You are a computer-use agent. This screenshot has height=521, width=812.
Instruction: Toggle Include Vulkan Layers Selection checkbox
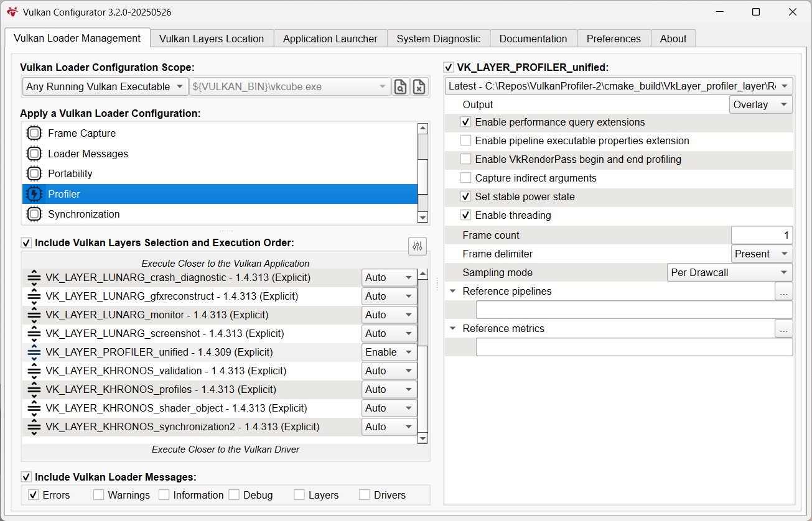(26, 242)
